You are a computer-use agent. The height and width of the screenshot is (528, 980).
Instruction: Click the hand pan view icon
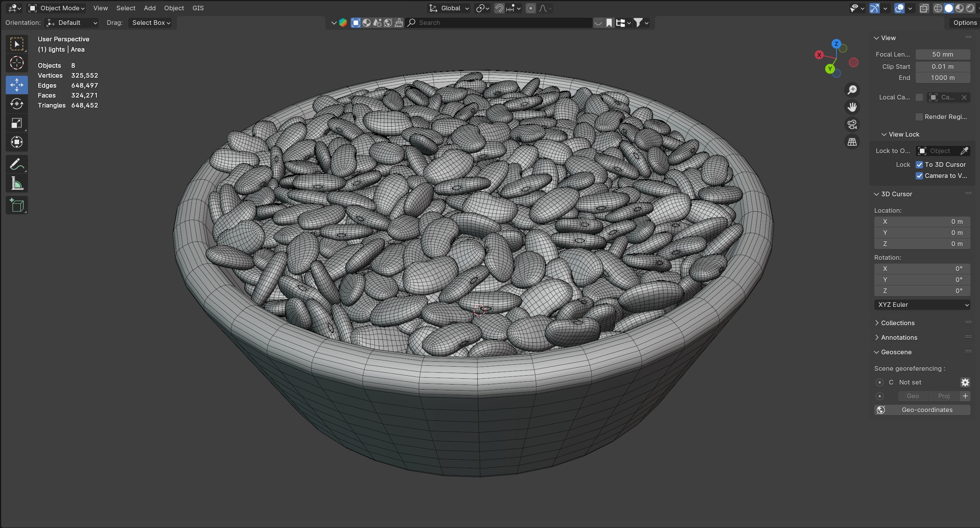pyautogui.click(x=852, y=107)
